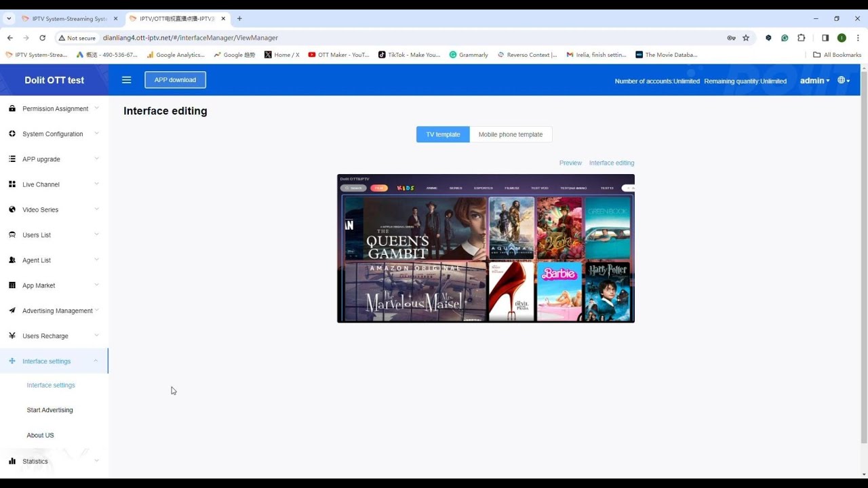This screenshot has height=488, width=868.
Task: Open the globe language selector
Action: tap(844, 80)
